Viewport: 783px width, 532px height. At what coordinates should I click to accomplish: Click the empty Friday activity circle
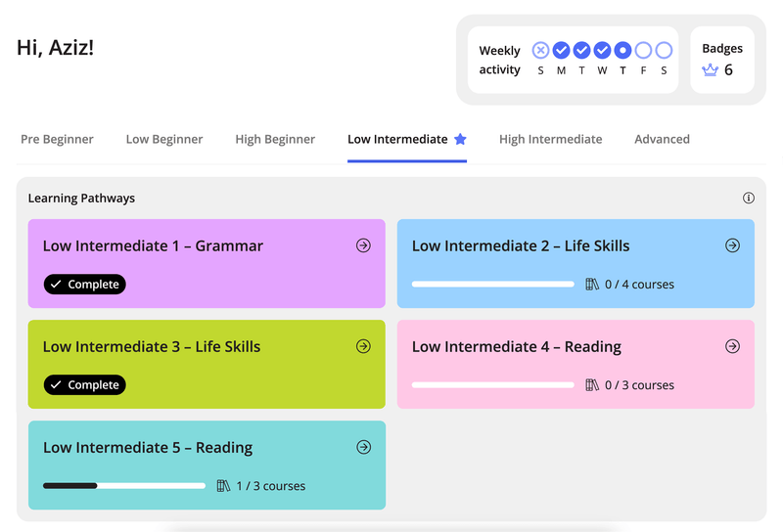point(643,51)
